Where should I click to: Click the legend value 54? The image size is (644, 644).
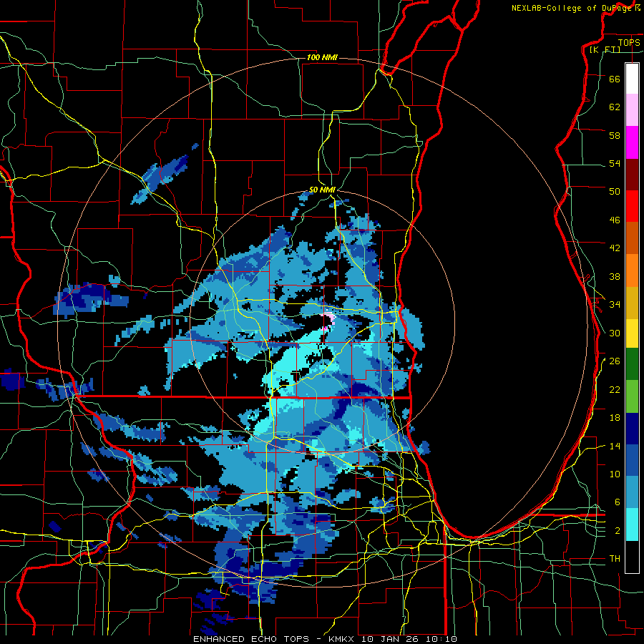615,163
